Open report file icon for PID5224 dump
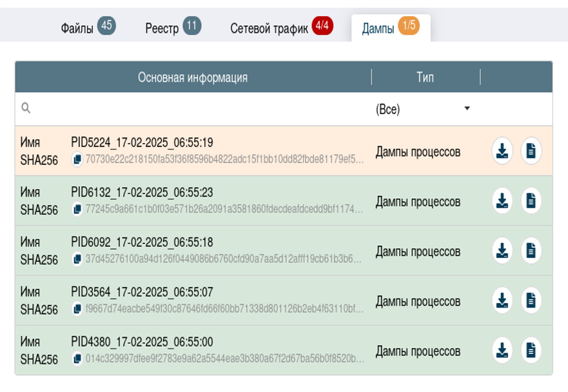Image resolution: width=568 pixels, height=392 pixels. (531, 151)
